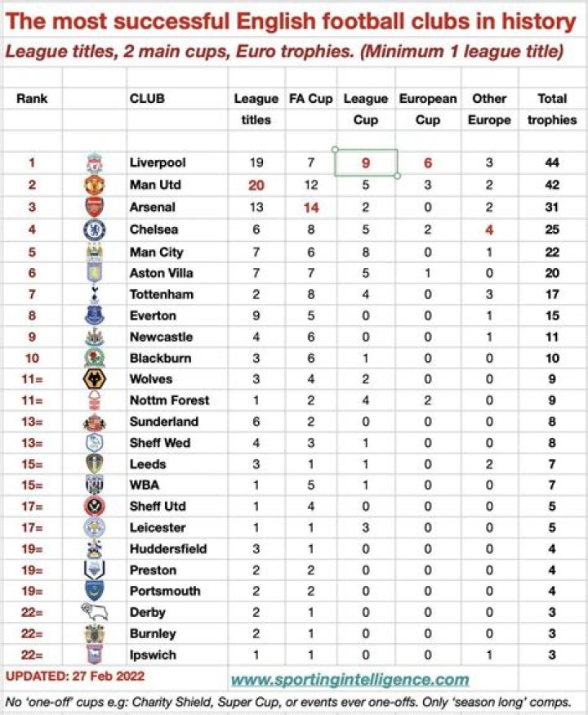Click the Chelsea club crest
Viewport: 588px width, 715px height.
(95, 230)
